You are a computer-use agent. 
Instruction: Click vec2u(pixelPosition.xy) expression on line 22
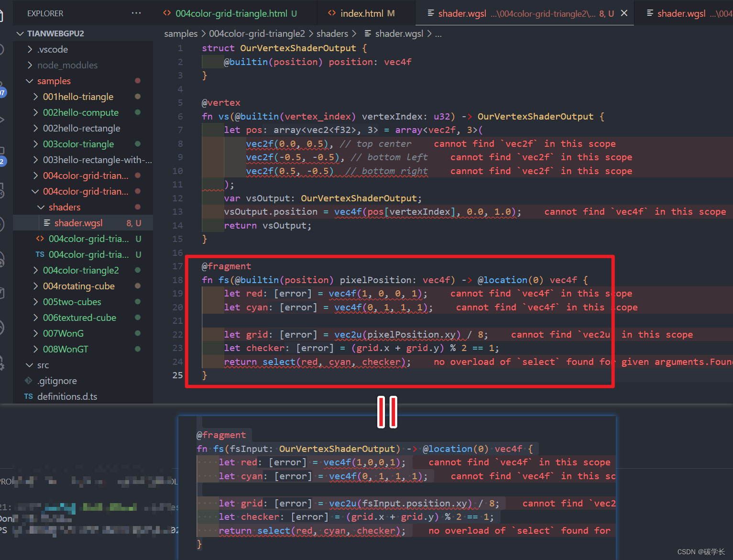[x=397, y=334]
